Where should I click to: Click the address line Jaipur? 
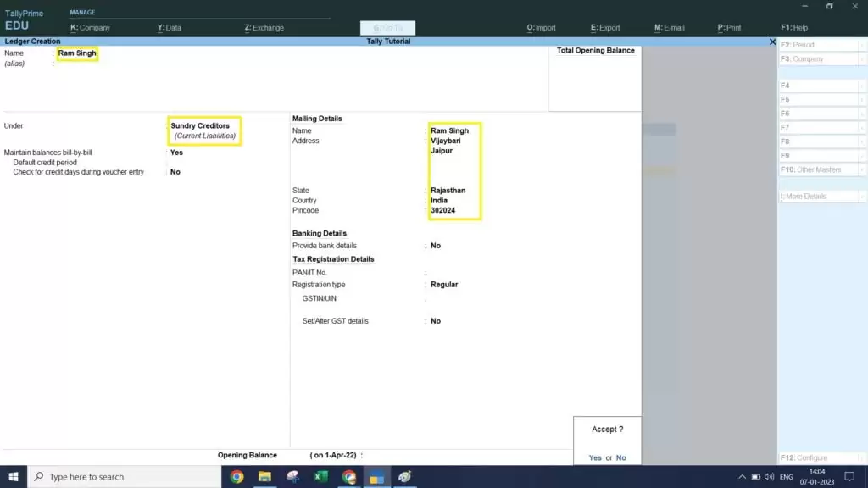click(x=442, y=151)
